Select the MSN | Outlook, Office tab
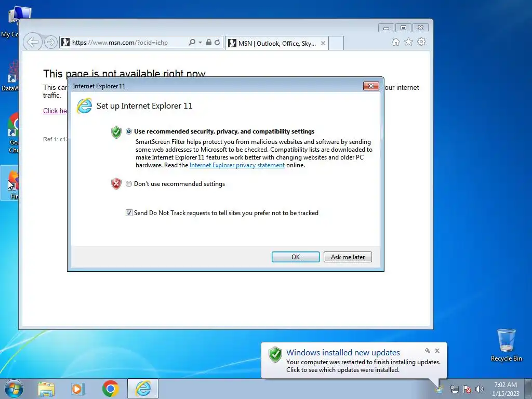This screenshot has height=399, width=532. coord(277,44)
